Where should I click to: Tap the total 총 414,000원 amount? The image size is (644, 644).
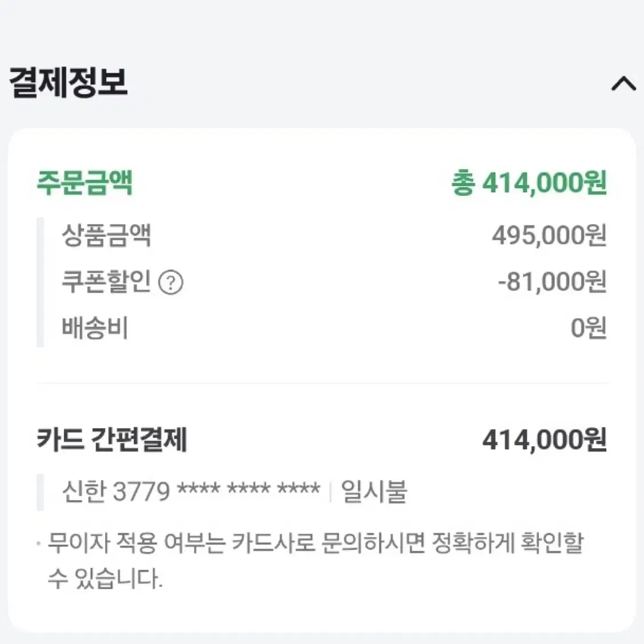coord(529,183)
